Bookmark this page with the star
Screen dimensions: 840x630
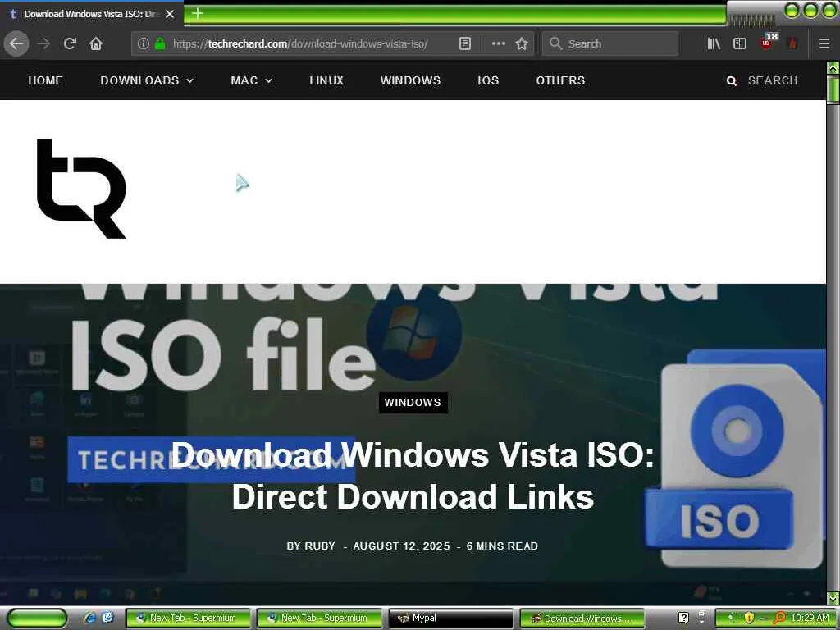point(522,43)
